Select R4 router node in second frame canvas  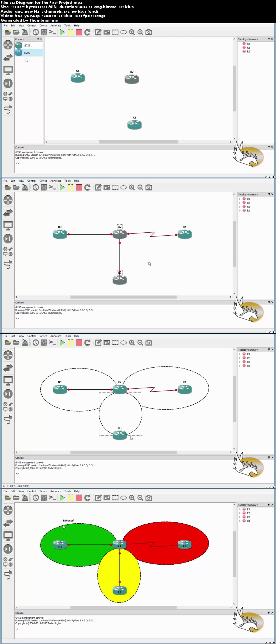tap(185, 234)
